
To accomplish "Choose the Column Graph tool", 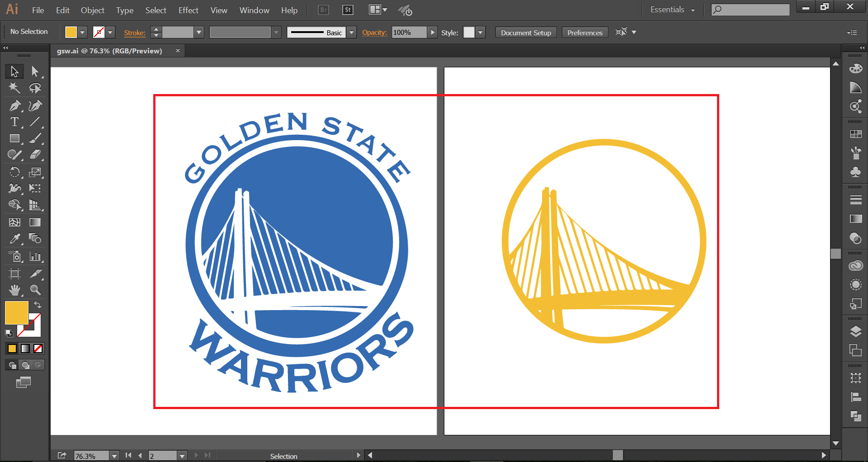I will pos(35,256).
